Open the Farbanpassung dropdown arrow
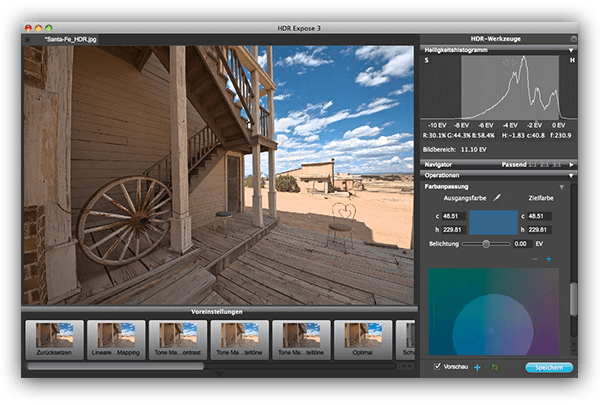Image resolution: width=600 pixels, height=405 pixels. click(562, 187)
